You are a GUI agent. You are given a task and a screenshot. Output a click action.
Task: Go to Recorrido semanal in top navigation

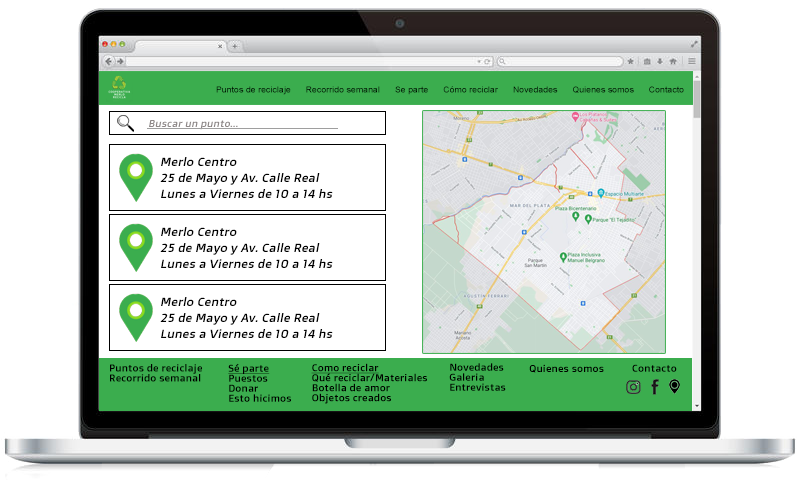[x=342, y=90]
